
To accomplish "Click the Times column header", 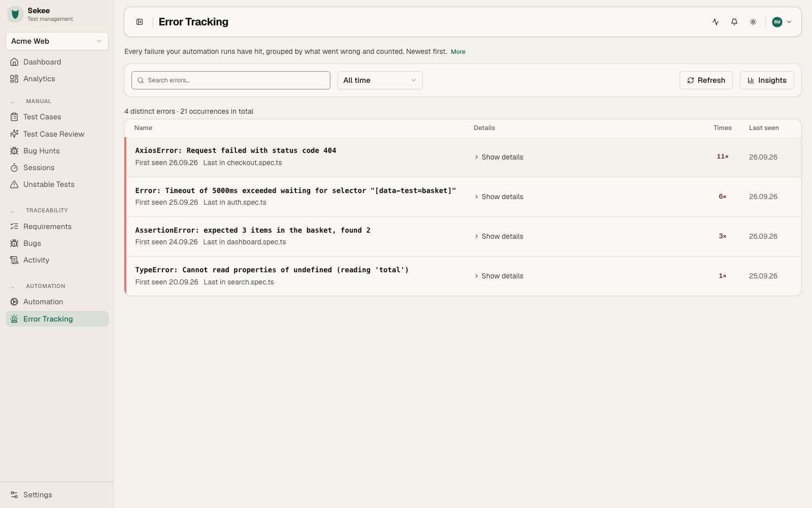I will [723, 128].
